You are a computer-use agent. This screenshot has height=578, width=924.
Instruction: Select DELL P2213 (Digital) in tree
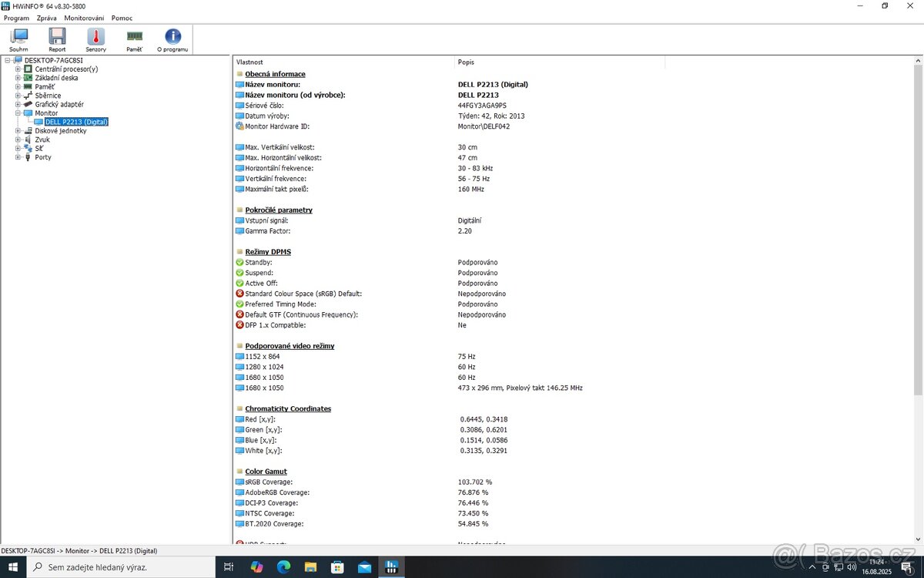pos(75,121)
